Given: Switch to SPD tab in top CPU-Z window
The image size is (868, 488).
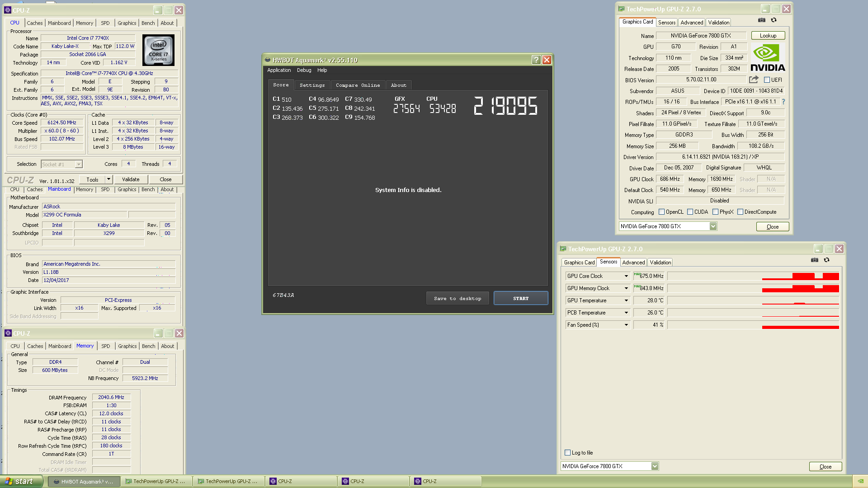Looking at the screenshot, I should (105, 23).
